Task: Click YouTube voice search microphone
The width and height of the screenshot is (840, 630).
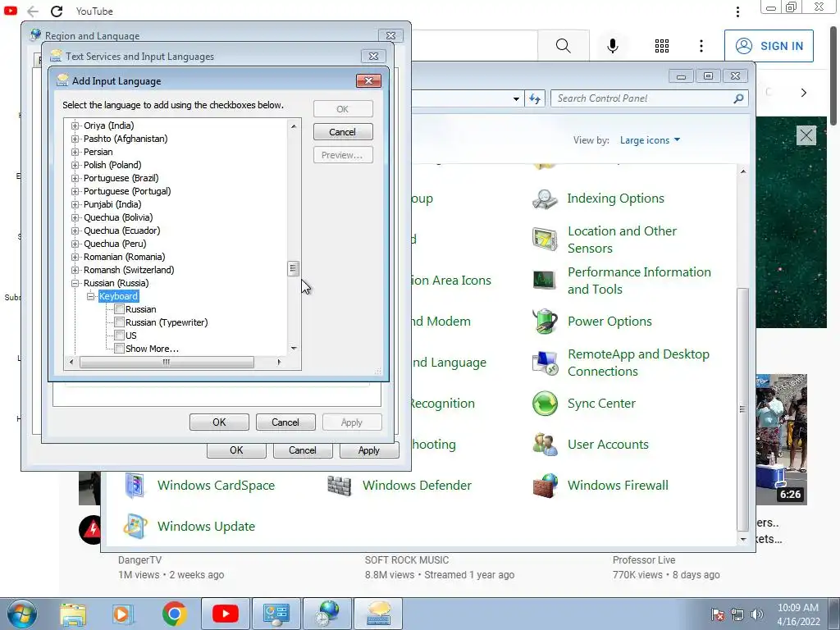Action: (613, 46)
